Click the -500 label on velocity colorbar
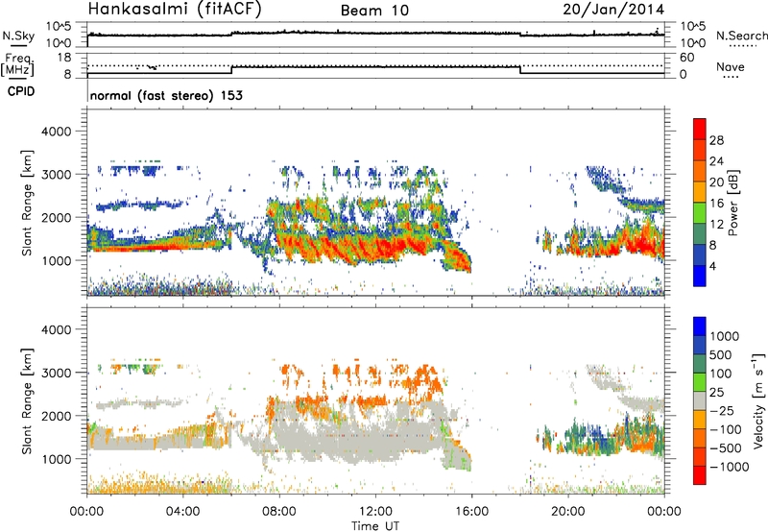Screen dimensions: 768x532 726,448
